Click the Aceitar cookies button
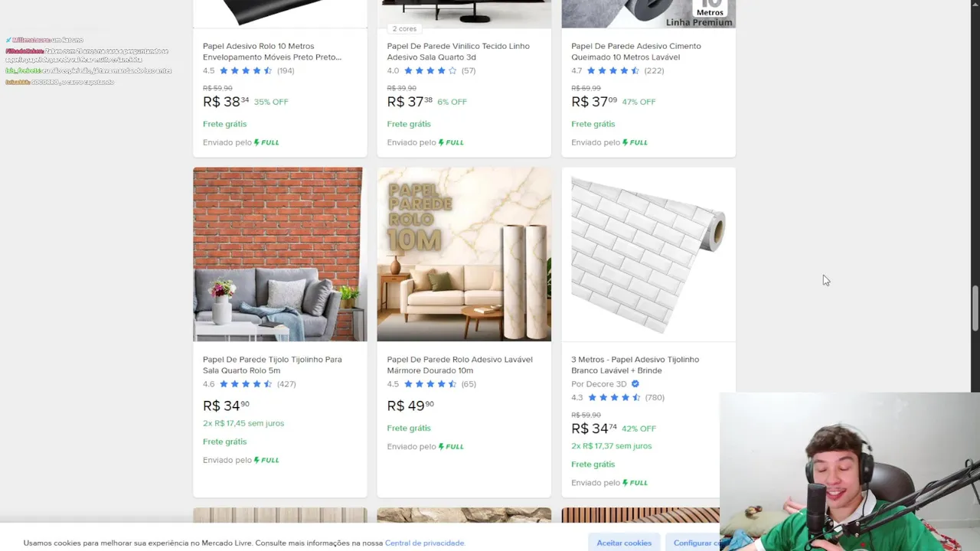Image resolution: width=980 pixels, height=551 pixels. 624,543
